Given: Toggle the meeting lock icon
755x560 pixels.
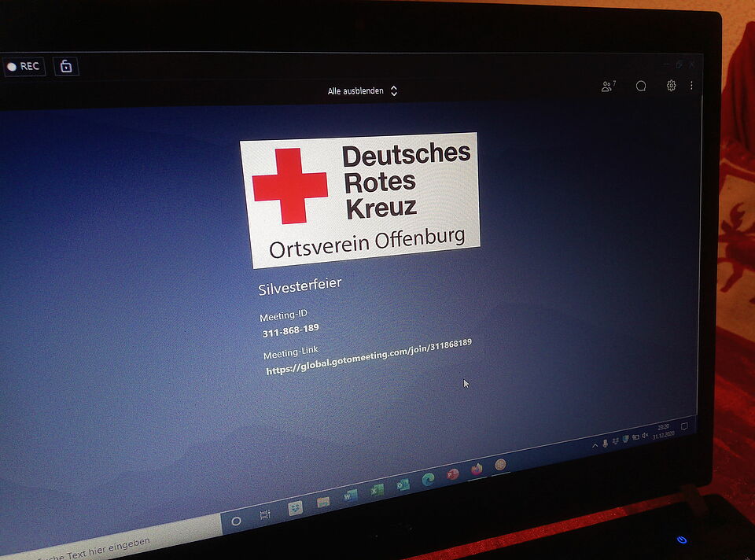Looking at the screenshot, I should (66, 66).
